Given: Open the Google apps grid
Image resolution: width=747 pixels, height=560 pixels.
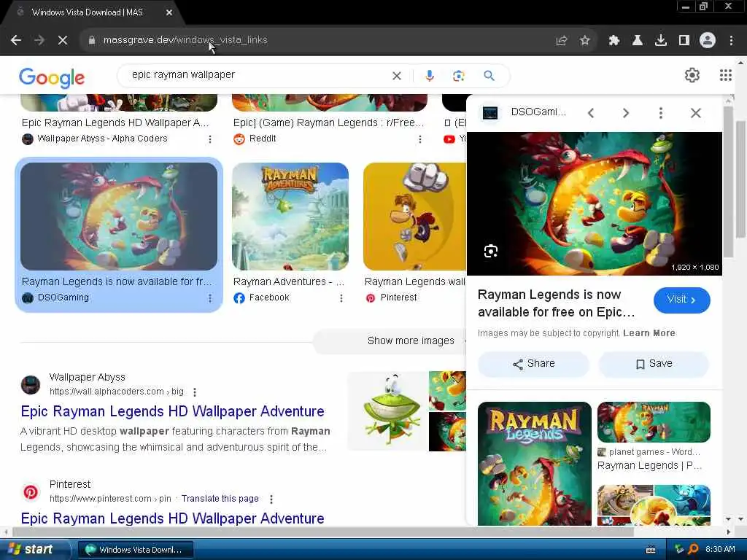Looking at the screenshot, I should 726,75.
